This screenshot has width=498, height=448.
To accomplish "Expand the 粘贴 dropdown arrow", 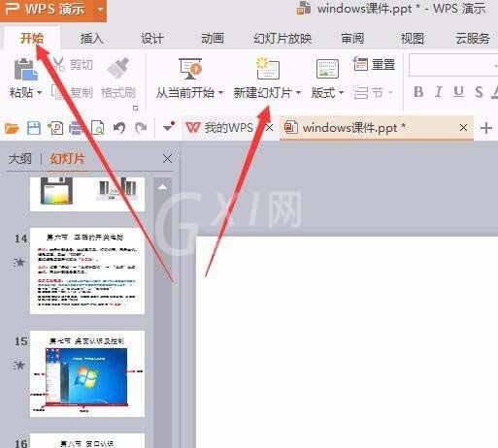I will pyautogui.click(x=39, y=93).
